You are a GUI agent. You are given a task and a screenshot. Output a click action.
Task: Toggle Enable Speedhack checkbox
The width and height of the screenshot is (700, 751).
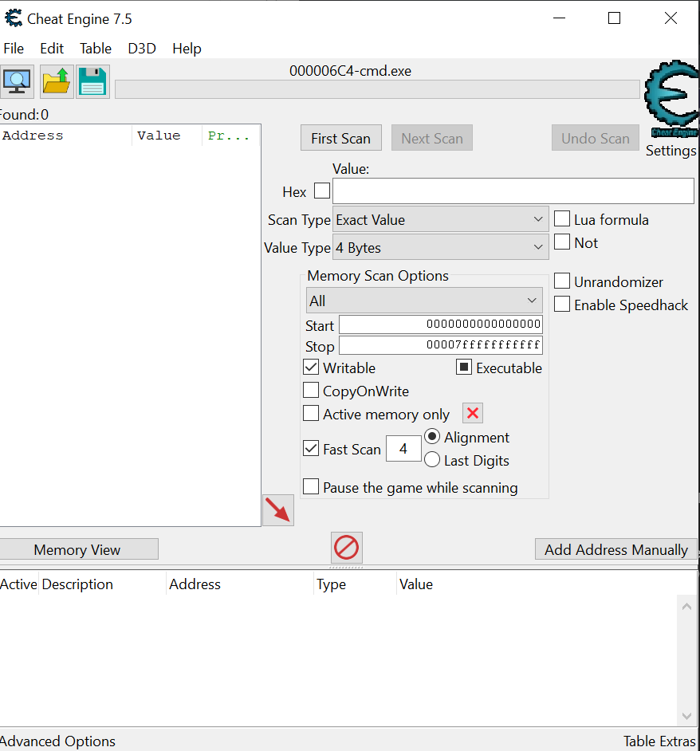562,304
